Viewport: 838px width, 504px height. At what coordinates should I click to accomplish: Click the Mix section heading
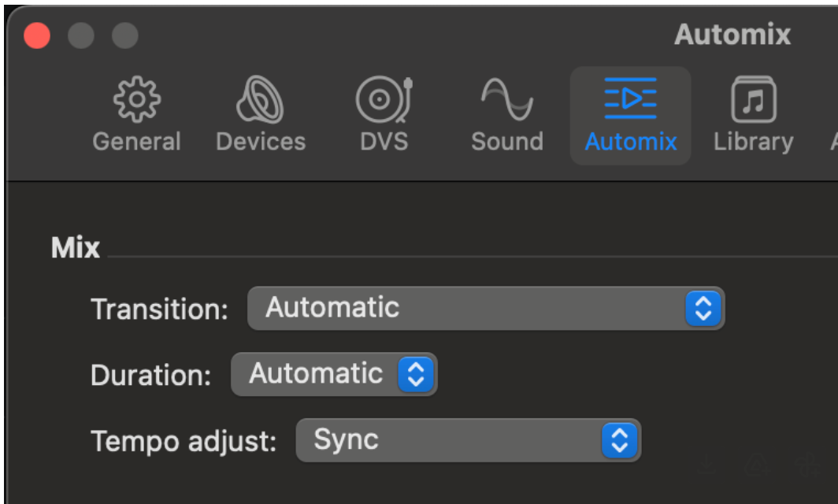[x=76, y=248]
